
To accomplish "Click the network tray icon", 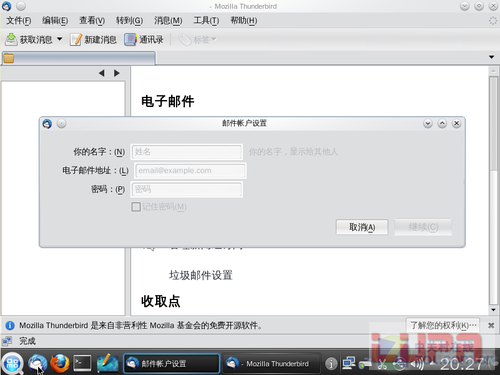I will coord(348,363).
